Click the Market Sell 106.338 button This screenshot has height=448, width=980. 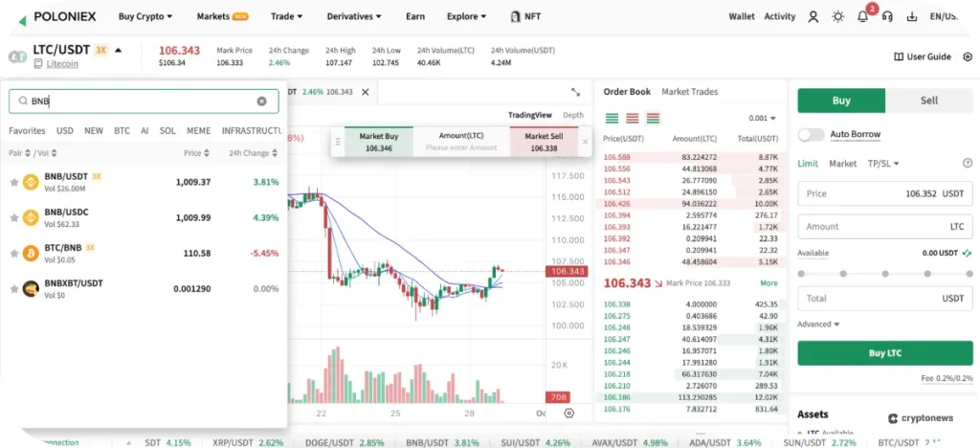tap(544, 142)
